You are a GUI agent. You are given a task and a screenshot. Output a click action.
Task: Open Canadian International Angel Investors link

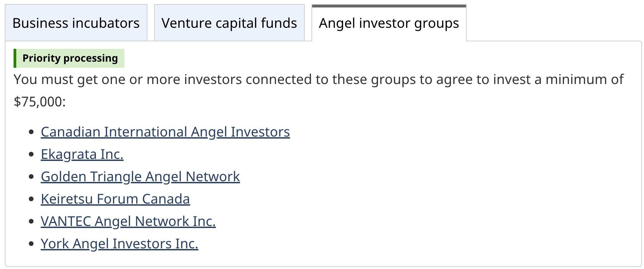point(165,132)
